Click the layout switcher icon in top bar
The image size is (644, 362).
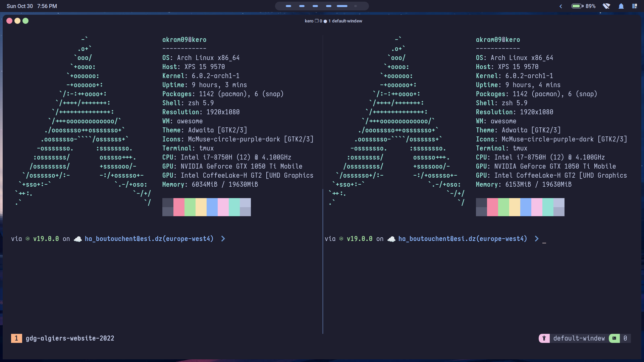635,6
